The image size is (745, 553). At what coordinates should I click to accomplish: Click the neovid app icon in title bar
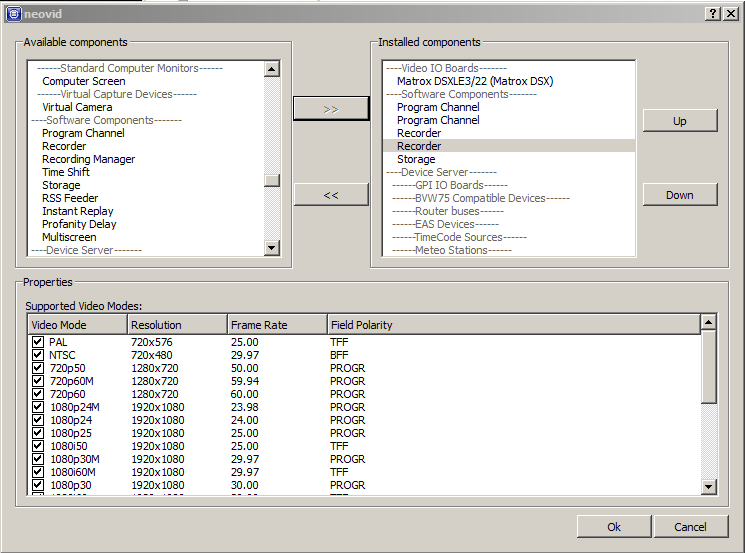[14, 14]
